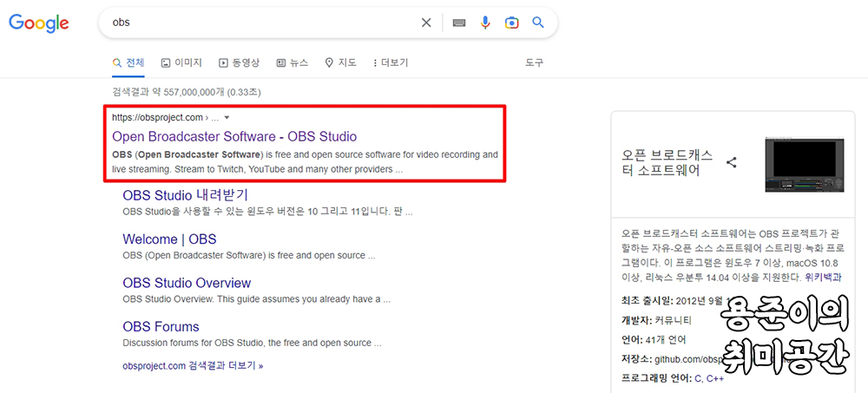
Task: Click in the search field containing obs
Action: [260, 23]
